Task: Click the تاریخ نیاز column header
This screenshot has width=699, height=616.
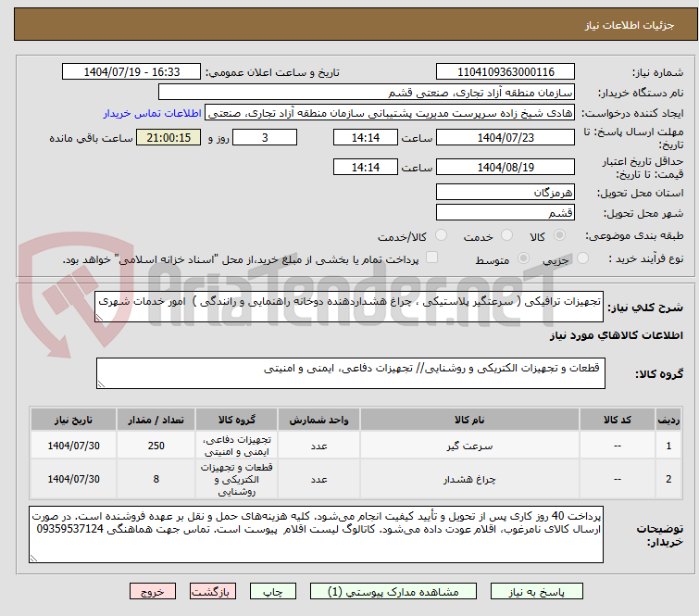Action: (73, 420)
